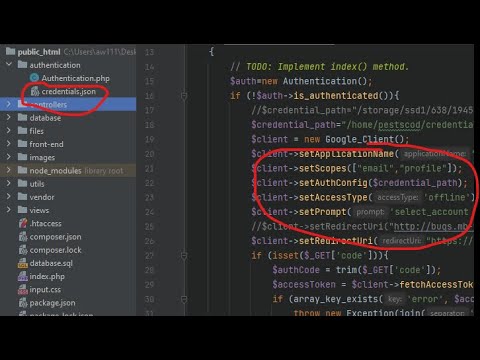
Task: Select the utils folder icon
Action: (x=22, y=183)
